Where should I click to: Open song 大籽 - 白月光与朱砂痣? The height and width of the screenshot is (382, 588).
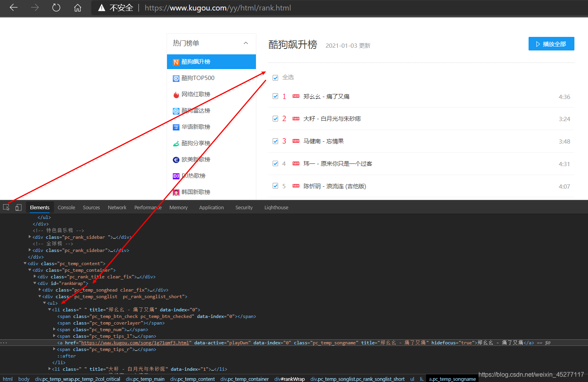pyautogui.click(x=332, y=119)
